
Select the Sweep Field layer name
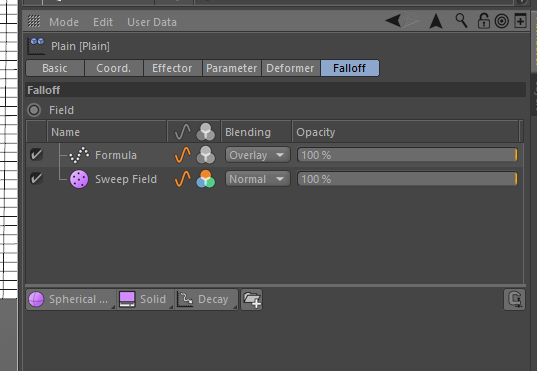126,179
